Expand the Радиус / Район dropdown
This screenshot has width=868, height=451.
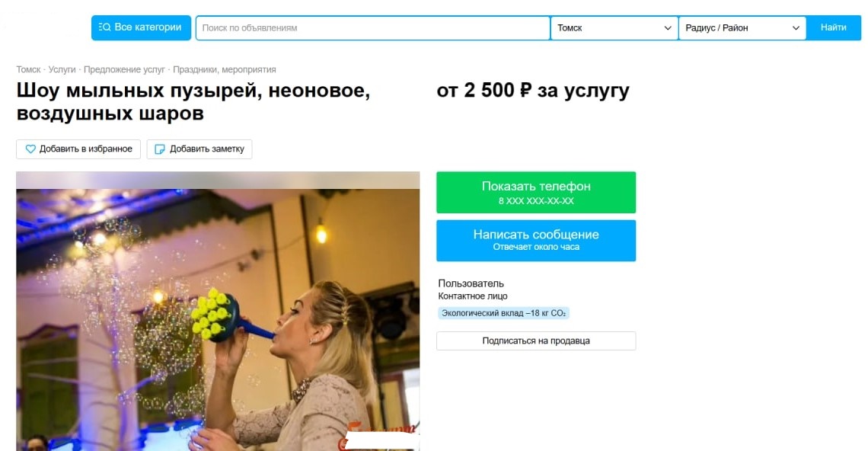[x=742, y=27]
